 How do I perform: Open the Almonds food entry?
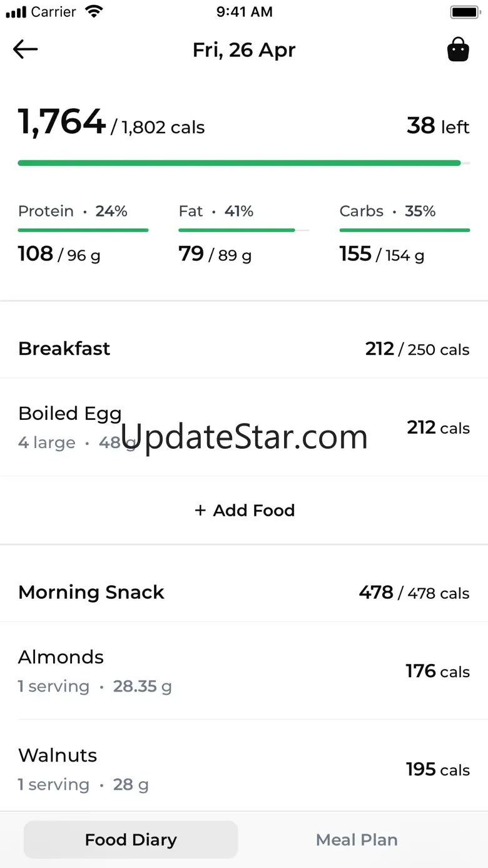[244, 671]
